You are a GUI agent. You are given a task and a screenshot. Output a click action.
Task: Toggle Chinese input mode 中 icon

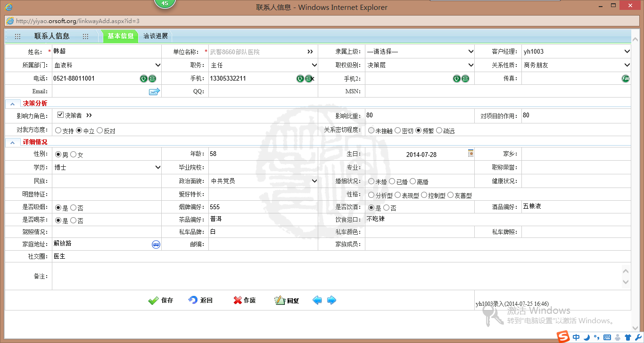(577, 337)
